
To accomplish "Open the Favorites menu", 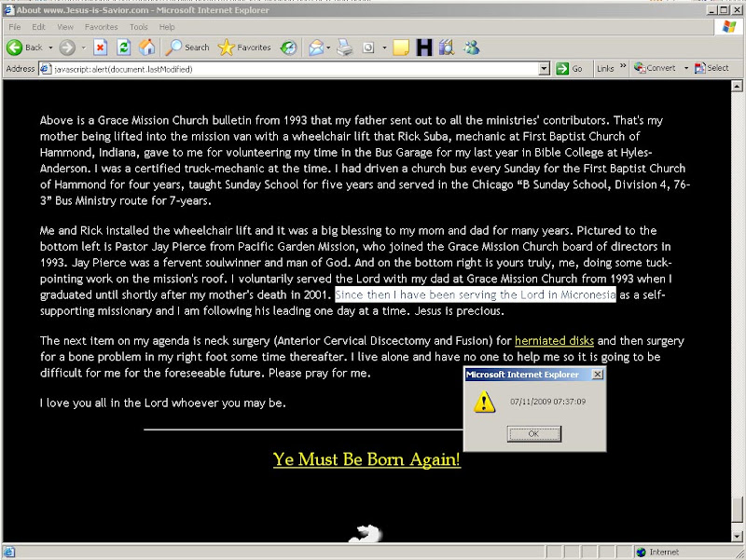I will click(x=101, y=27).
